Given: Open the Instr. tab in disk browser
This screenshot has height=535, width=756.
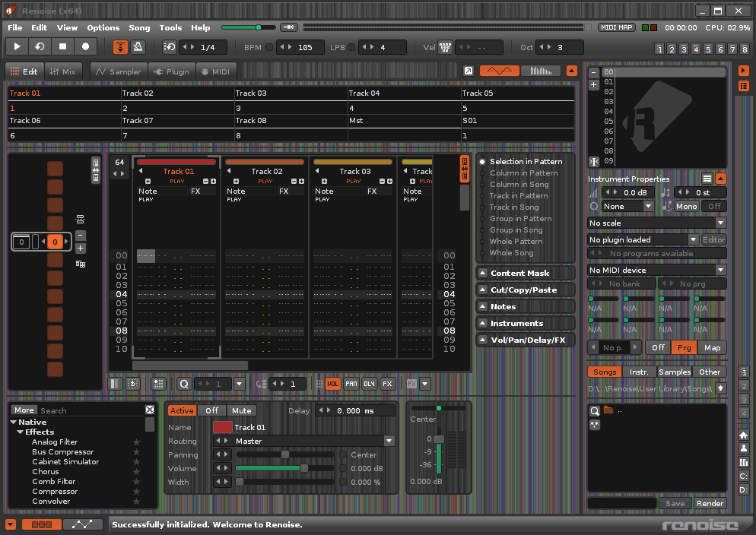Looking at the screenshot, I should (x=639, y=372).
